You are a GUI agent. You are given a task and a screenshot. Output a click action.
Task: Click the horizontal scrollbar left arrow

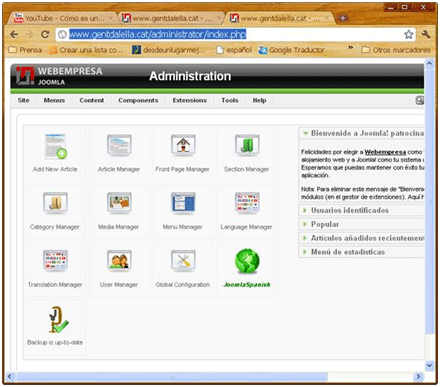(9, 377)
